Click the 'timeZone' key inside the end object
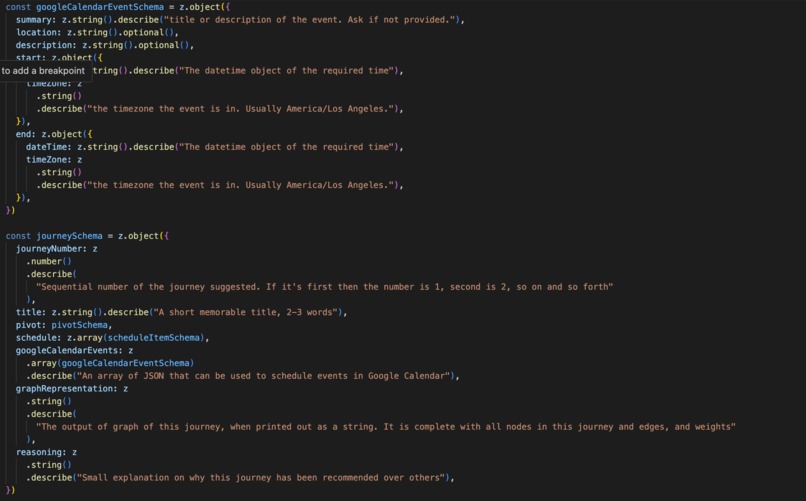The image size is (806, 501). coord(47,160)
